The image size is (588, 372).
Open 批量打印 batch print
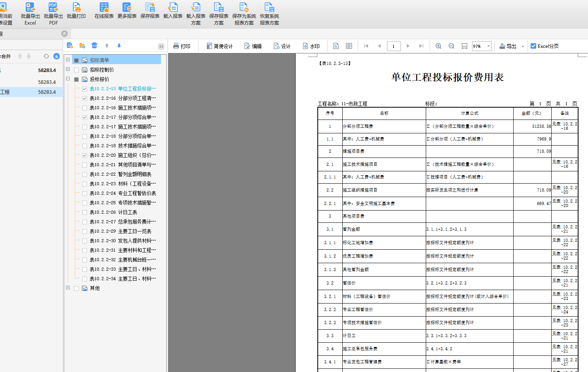[x=76, y=11]
